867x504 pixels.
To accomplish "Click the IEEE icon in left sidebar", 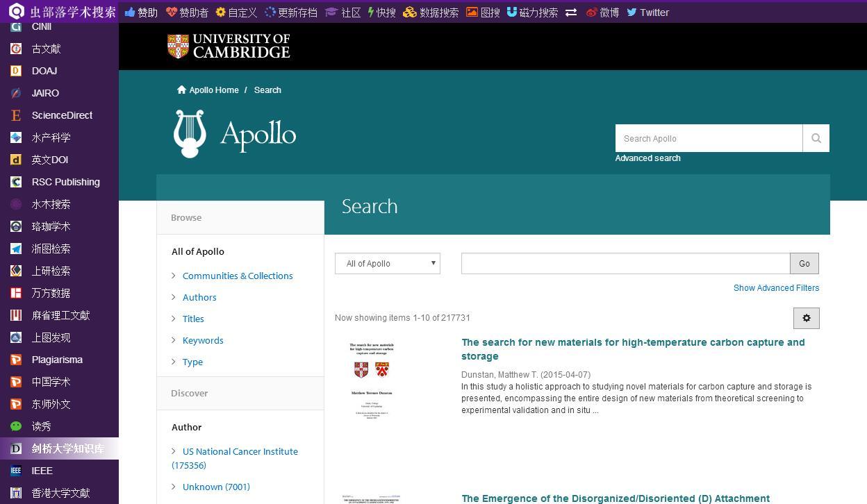I will pos(16,471).
